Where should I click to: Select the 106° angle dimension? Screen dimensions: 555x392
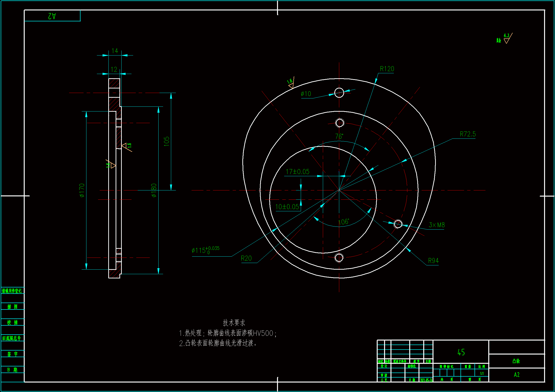(343, 222)
